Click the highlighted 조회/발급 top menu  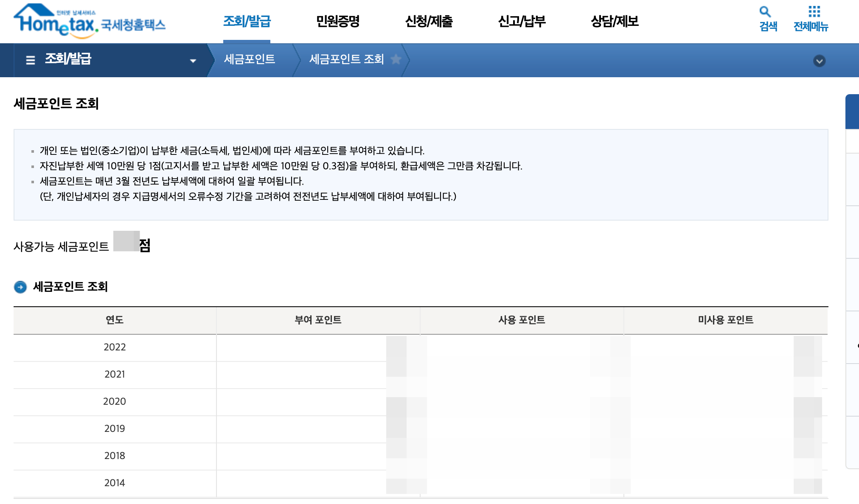point(247,22)
